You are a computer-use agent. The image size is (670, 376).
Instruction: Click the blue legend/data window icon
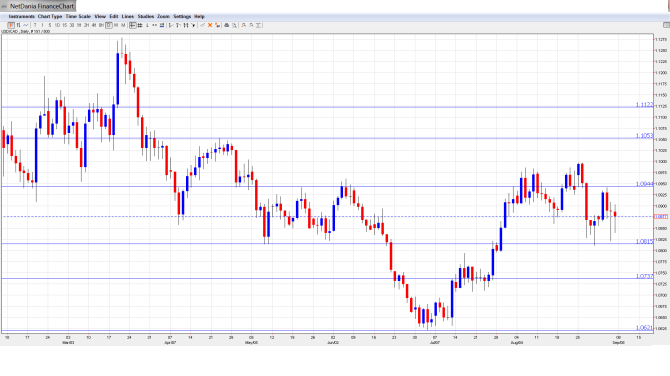click(x=162, y=25)
